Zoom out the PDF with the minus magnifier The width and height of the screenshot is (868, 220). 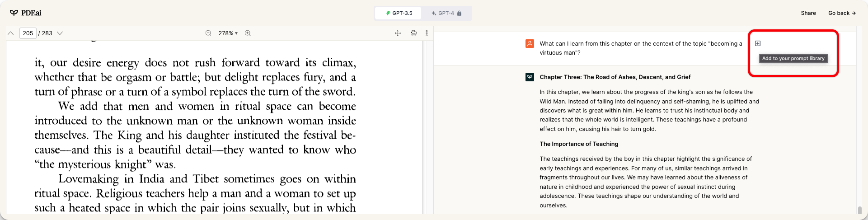pyautogui.click(x=208, y=33)
